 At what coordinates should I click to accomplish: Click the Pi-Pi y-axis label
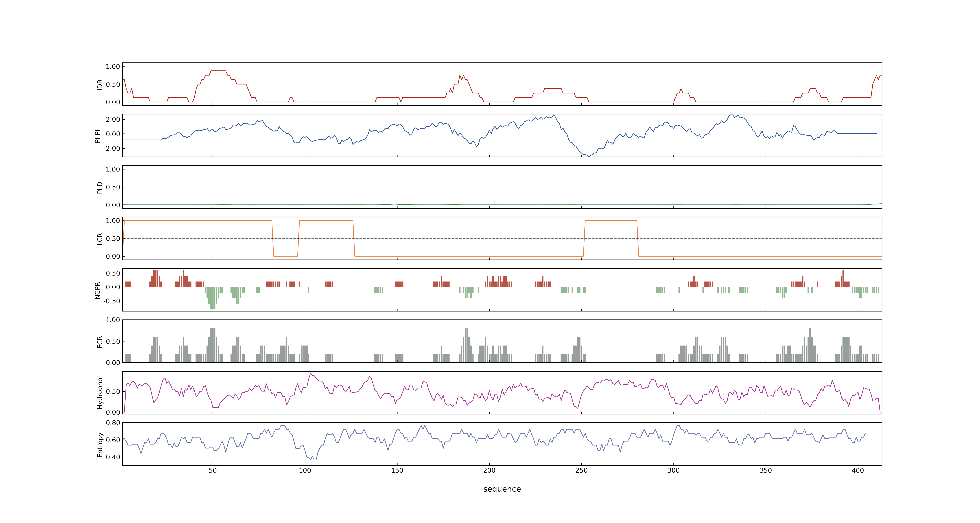pos(97,136)
